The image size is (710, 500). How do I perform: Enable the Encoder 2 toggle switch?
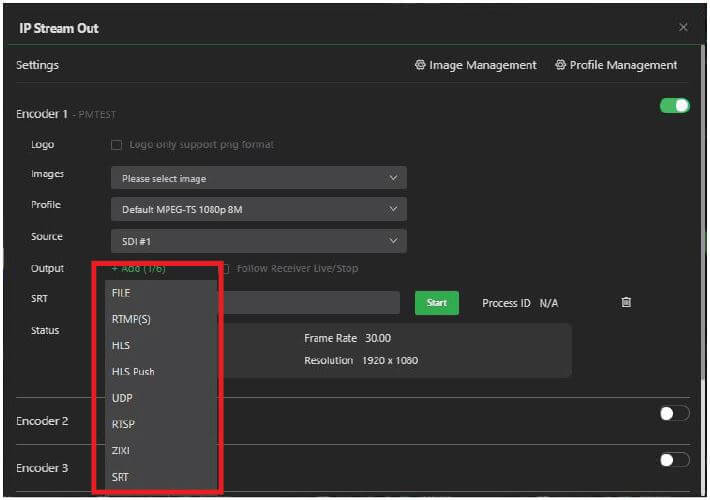tap(675, 413)
